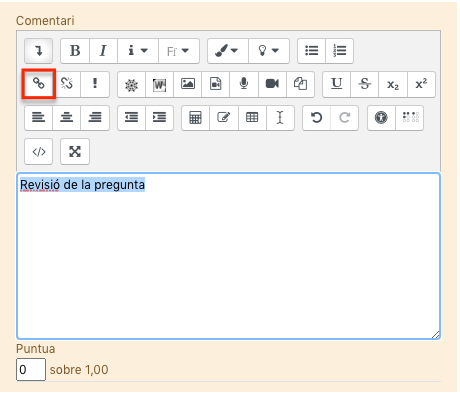This screenshot has height=393, width=460.
Task: Open the lightbulb background color dropdown
Action: click(269, 51)
